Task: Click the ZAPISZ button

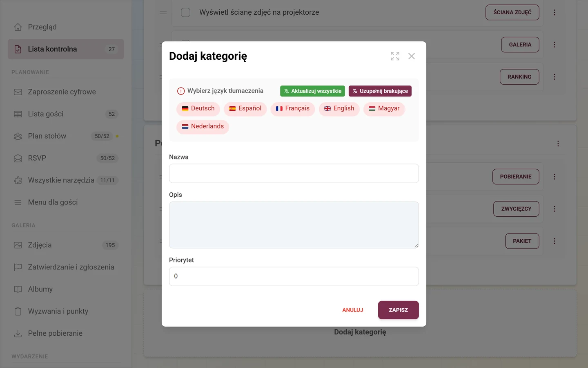Action: pos(398,310)
